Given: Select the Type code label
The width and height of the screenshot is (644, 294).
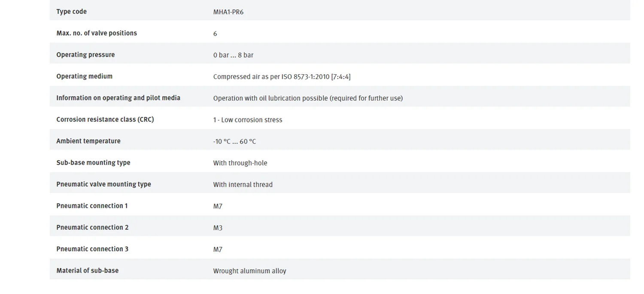Looking at the screenshot, I should pos(71,12).
